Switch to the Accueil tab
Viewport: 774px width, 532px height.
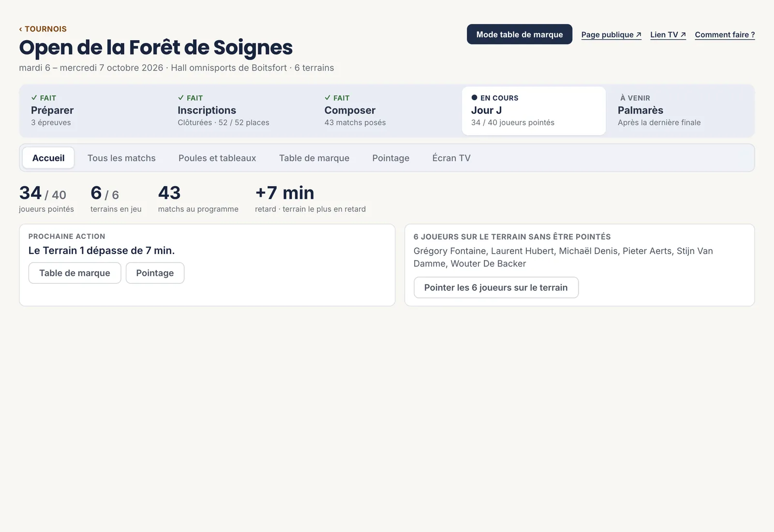tap(48, 158)
